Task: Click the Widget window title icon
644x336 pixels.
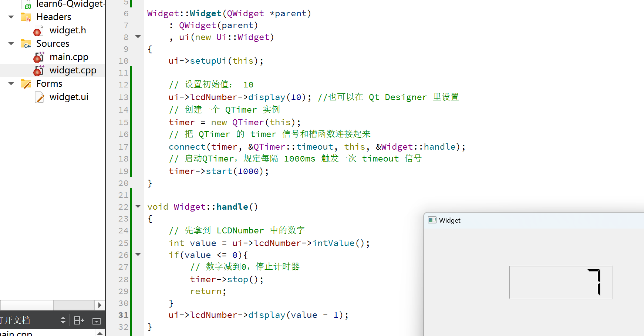Action: [432, 220]
